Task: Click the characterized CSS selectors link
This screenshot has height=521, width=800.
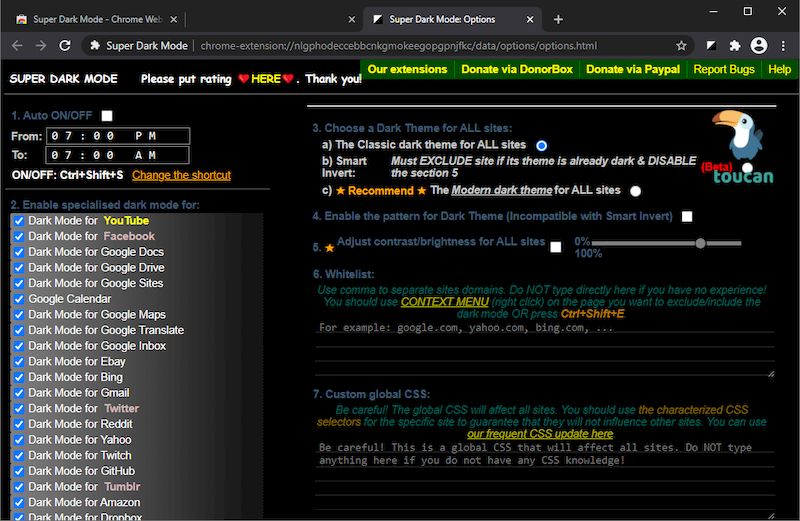Action: [x=533, y=416]
